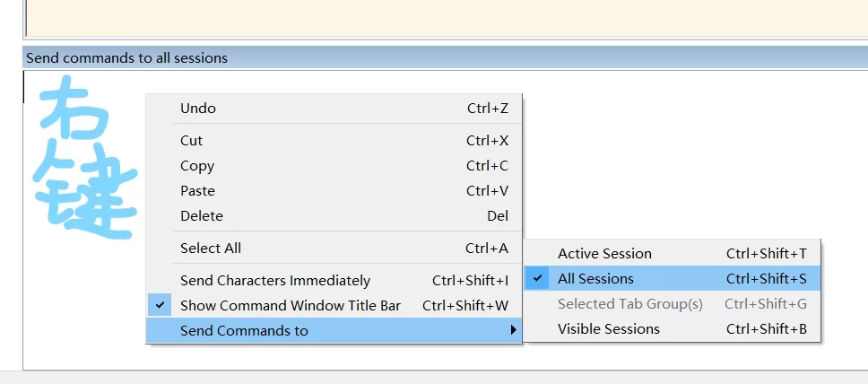Toggle Send Characters Immediately option
Image resolution: width=868 pixels, height=384 pixels.
click(275, 281)
